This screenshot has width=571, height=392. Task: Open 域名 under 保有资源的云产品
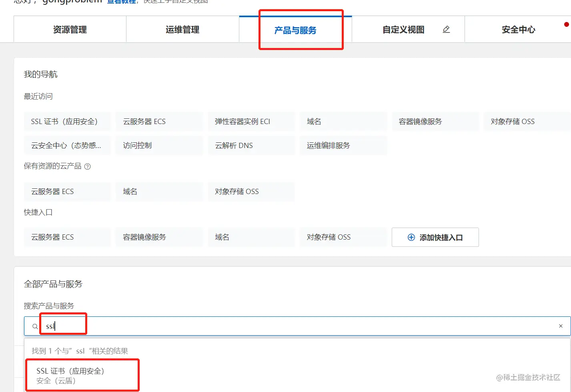tap(159, 192)
